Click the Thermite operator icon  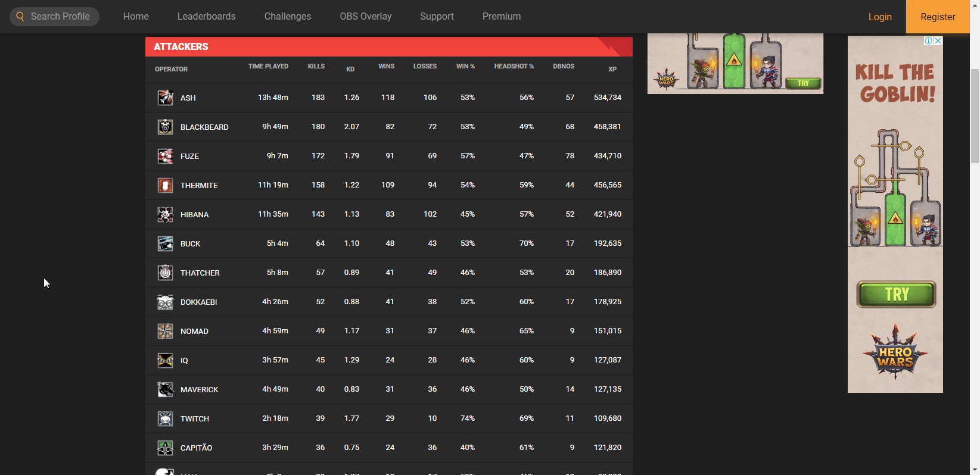(x=165, y=185)
